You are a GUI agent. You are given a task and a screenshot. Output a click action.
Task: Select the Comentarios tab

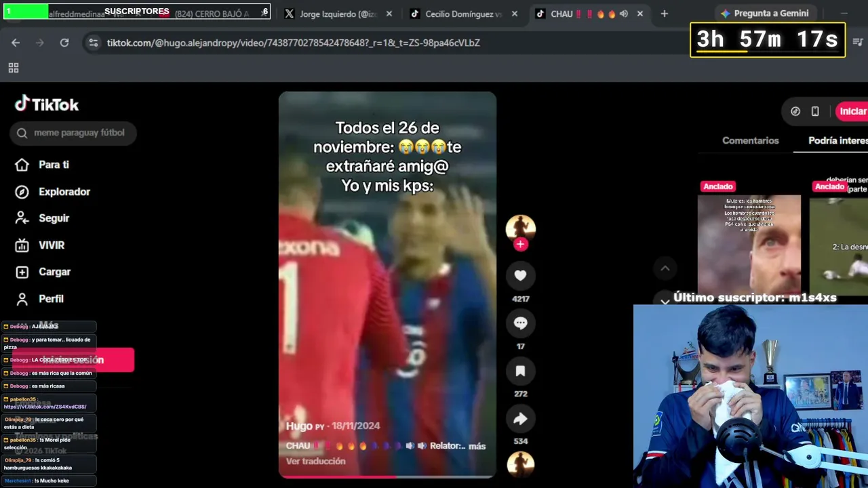[750, 140]
